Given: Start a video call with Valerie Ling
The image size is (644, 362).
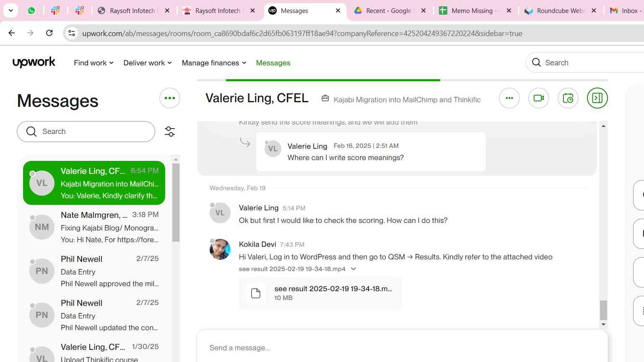Looking at the screenshot, I should 539,98.
